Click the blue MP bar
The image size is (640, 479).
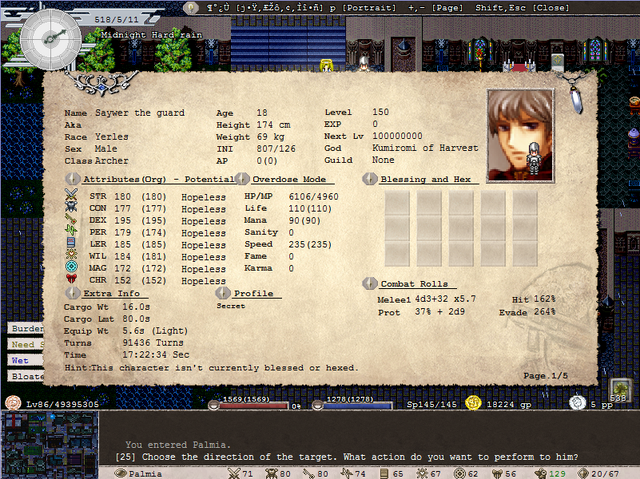(x=357, y=406)
